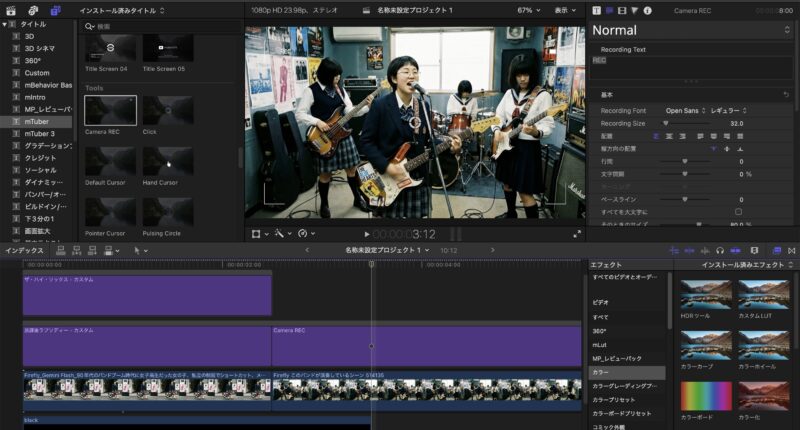Viewport: 800px width, 430px height.
Task: Open the overwrite clip options dropdown
Action: tap(112, 250)
